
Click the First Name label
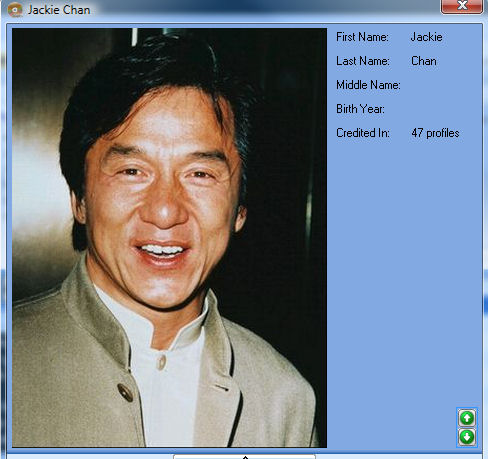coord(362,37)
